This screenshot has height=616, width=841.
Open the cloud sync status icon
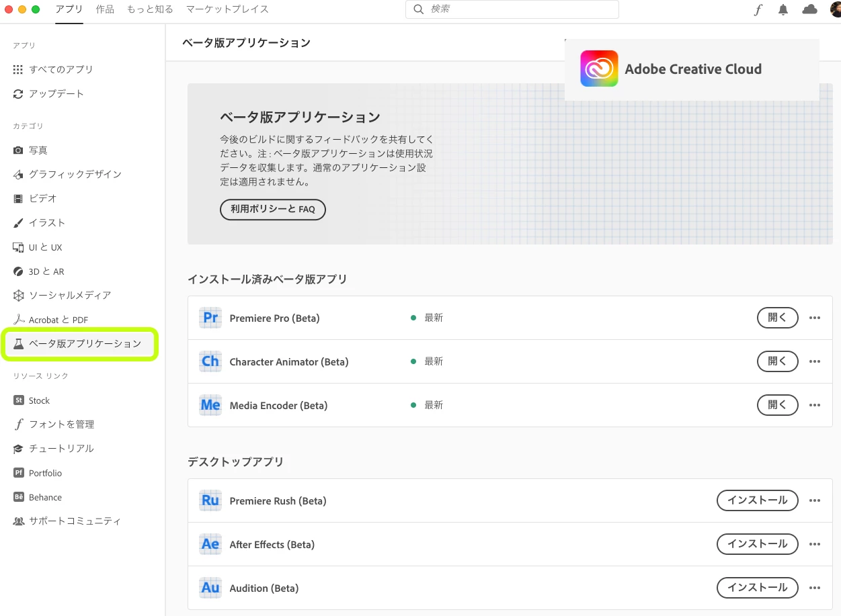pyautogui.click(x=810, y=9)
